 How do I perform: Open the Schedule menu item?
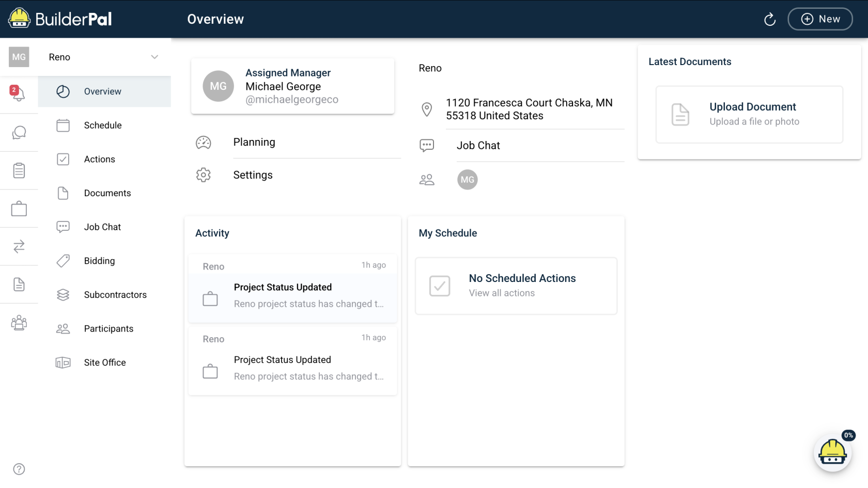coord(103,125)
